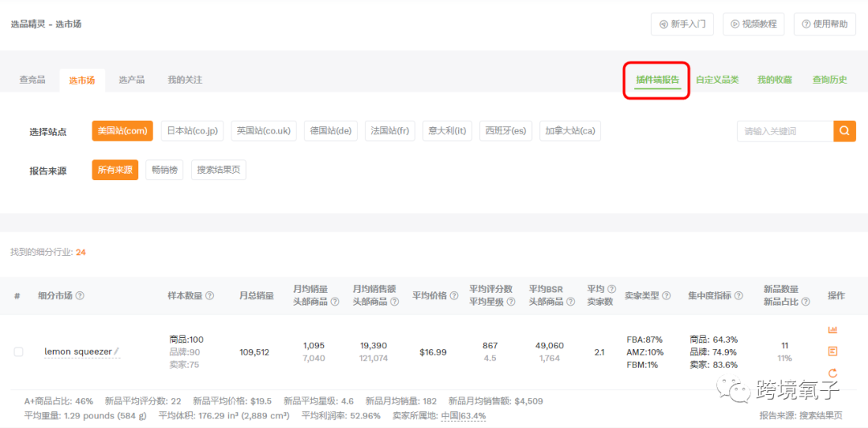The height and width of the screenshot is (428, 868).
Task: Open chart icon for lemon squeezer row
Action: [832, 330]
